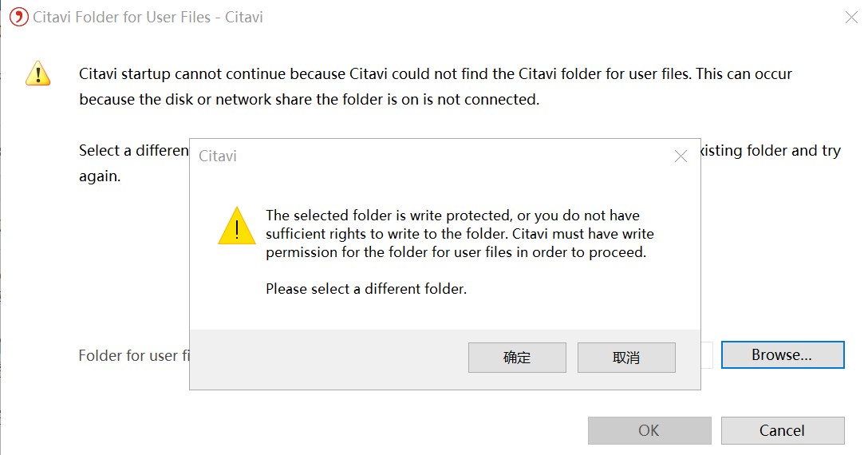Screen dimensions: 868x455
Task: Click the 'xisting folder and try' text
Action: click(x=770, y=151)
